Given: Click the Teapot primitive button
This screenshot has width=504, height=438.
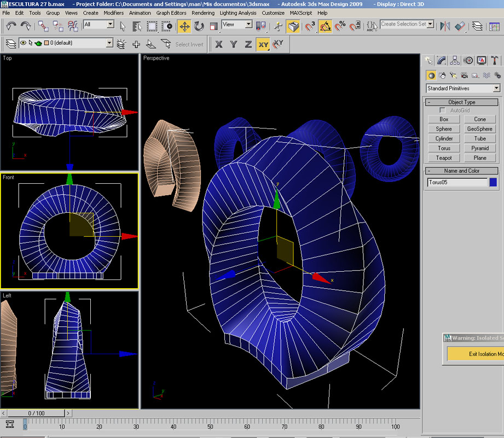Looking at the screenshot, I should pyautogui.click(x=444, y=158).
